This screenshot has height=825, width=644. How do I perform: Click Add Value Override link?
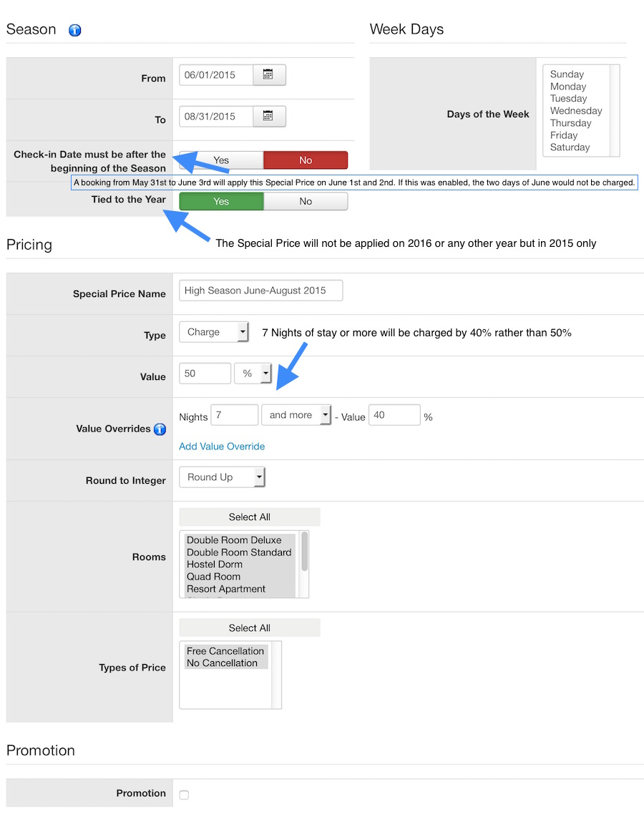click(x=222, y=446)
